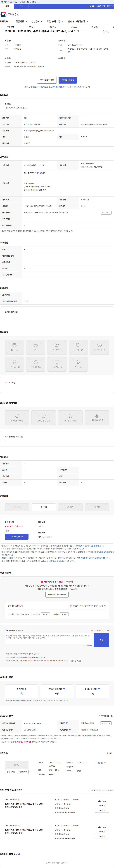Click info icon next to 인증기관
The height and width of the screenshot is (868, 114).
pyautogui.click(x=67, y=723)
